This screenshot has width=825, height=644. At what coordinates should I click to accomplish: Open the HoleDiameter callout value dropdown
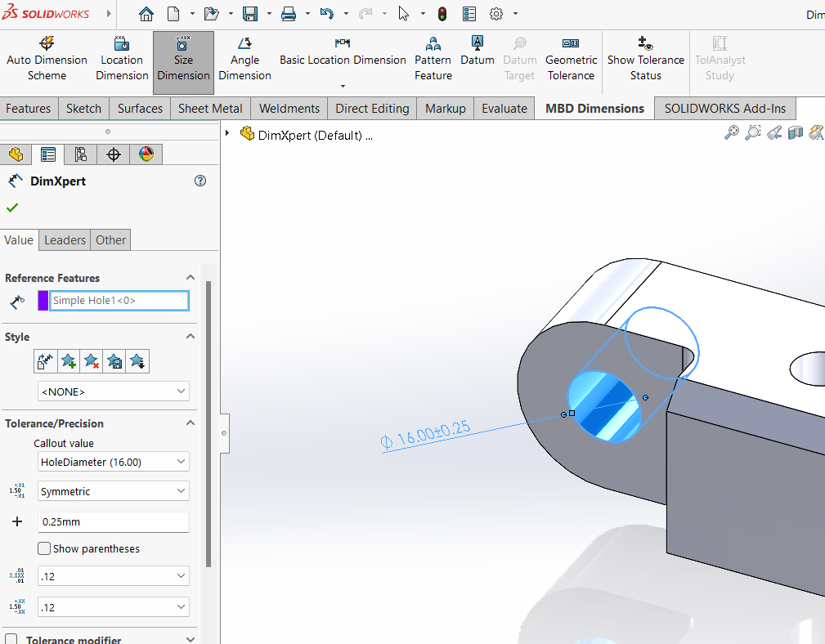click(113, 461)
